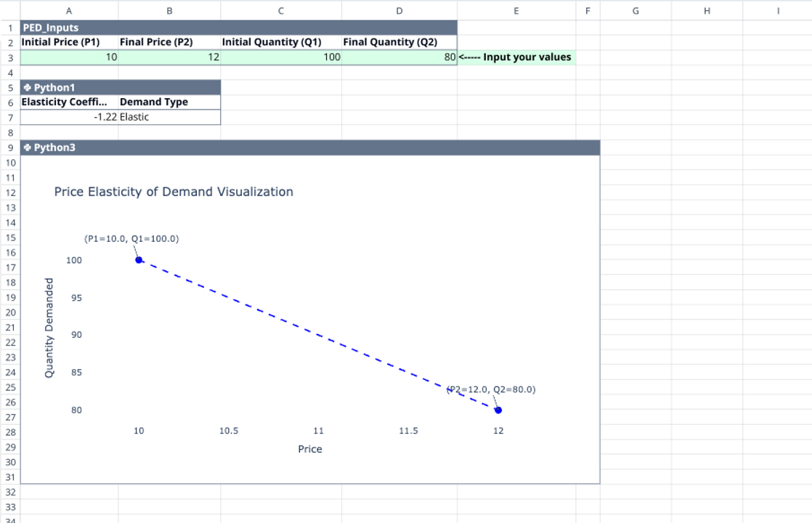Click the Python icon on the Python3 header

[28, 147]
